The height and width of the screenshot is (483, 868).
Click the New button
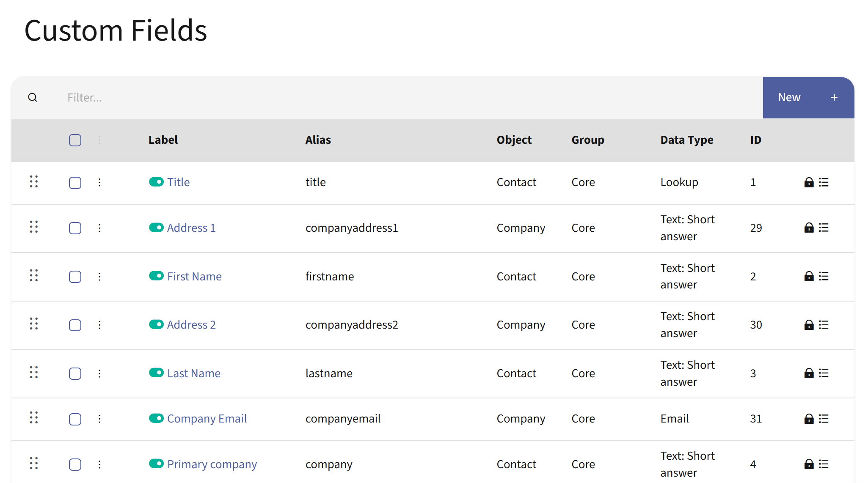point(789,97)
